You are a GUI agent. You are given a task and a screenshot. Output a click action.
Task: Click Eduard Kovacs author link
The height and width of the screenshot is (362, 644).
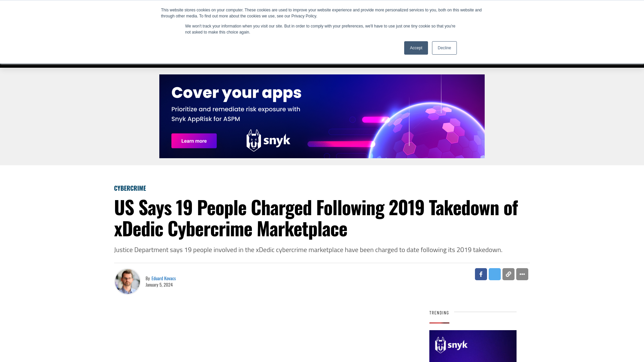(164, 278)
